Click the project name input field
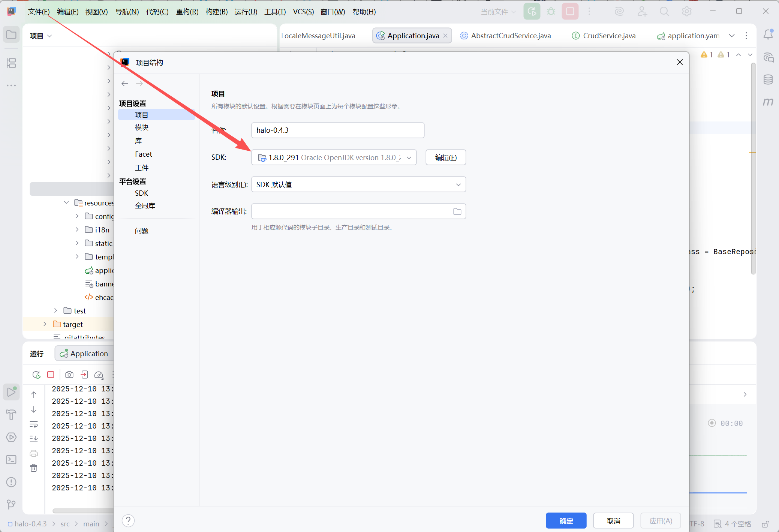779x532 pixels. click(337, 130)
